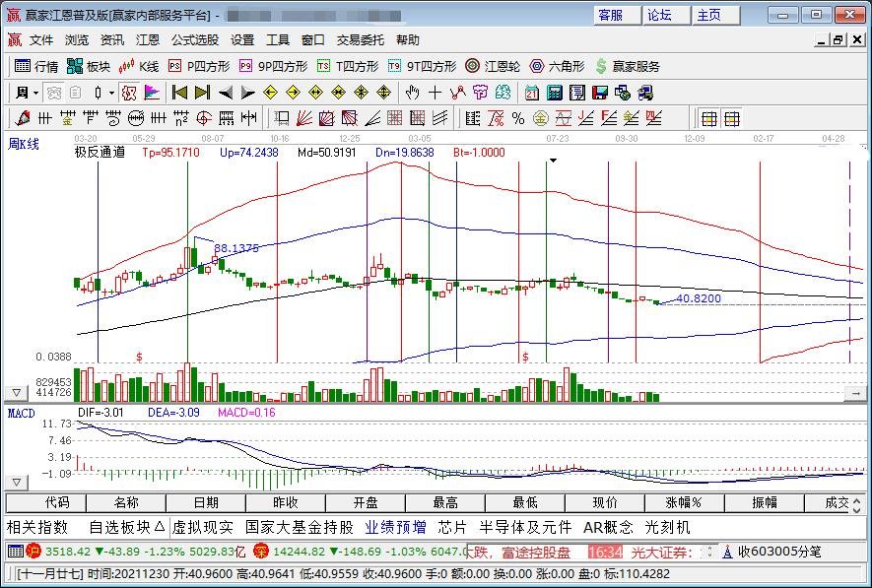This screenshot has width=872, height=588.
Task: Toggle the colored flag chart button
Action: pyautogui.click(x=152, y=93)
